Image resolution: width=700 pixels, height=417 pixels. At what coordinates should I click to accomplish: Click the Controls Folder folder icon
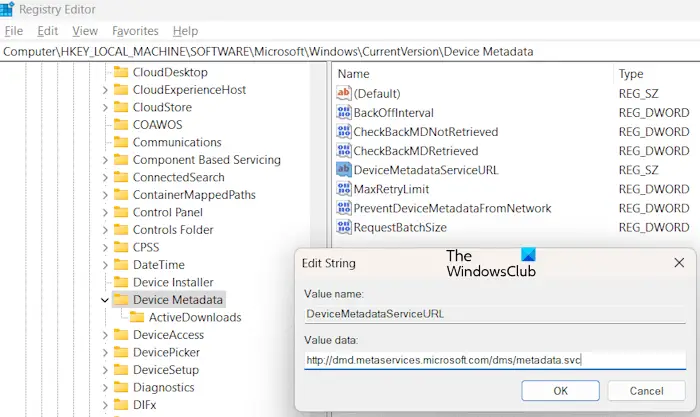point(121,229)
